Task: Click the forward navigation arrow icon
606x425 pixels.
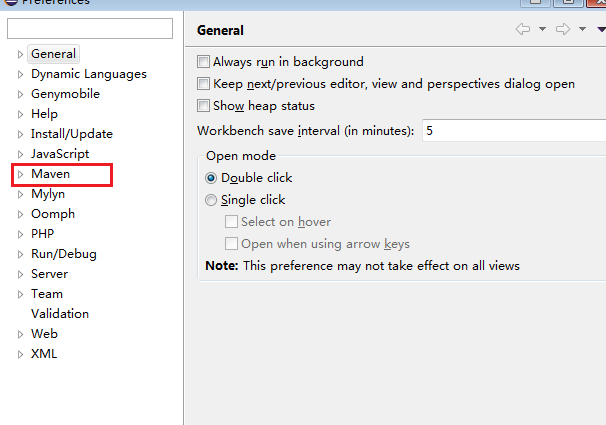Action: click(563, 29)
